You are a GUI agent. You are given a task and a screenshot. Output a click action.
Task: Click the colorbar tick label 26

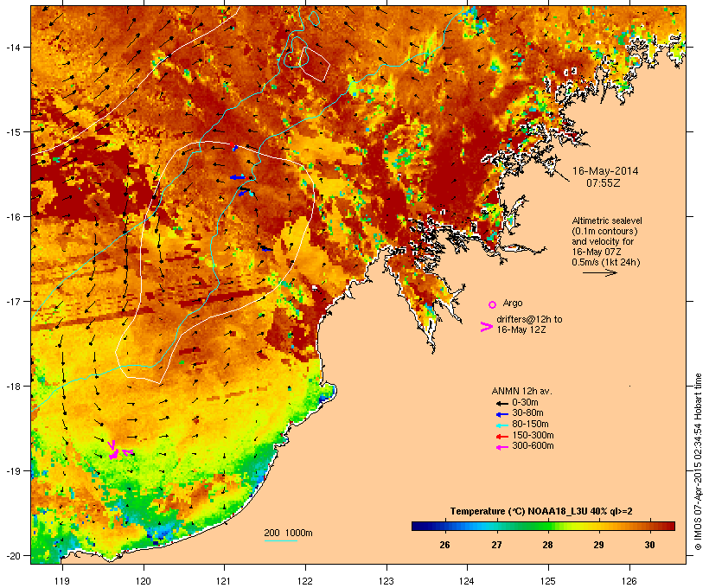pyautogui.click(x=445, y=545)
